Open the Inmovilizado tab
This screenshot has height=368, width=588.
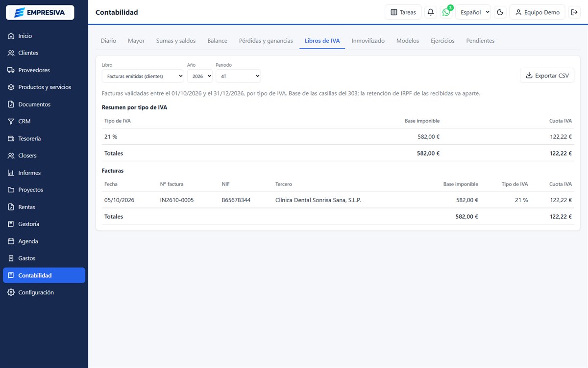click(368, 41)
